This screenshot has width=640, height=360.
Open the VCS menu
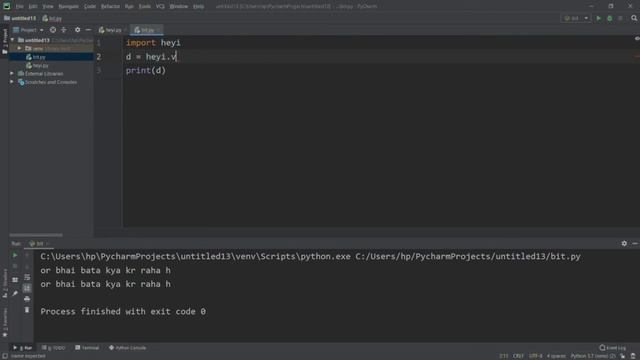pyautogui.click(x=160, y=7)
